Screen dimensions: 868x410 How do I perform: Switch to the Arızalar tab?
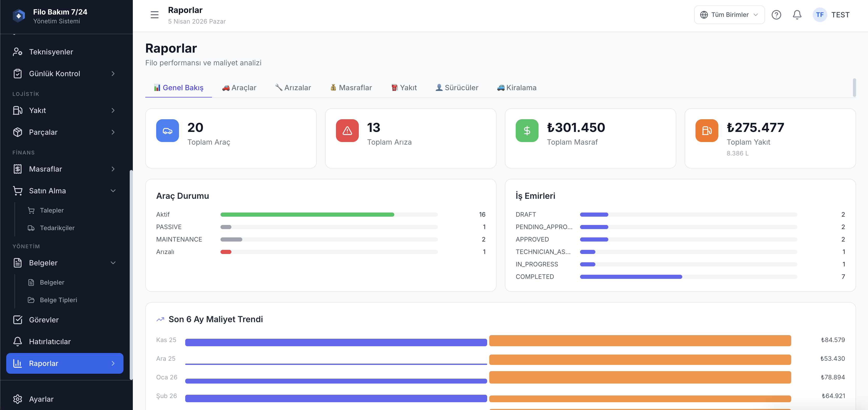pos(293,88)
